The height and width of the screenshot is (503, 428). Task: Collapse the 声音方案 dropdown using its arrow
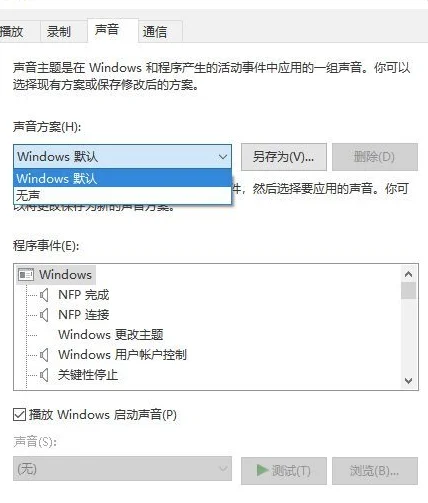(223, 157)
